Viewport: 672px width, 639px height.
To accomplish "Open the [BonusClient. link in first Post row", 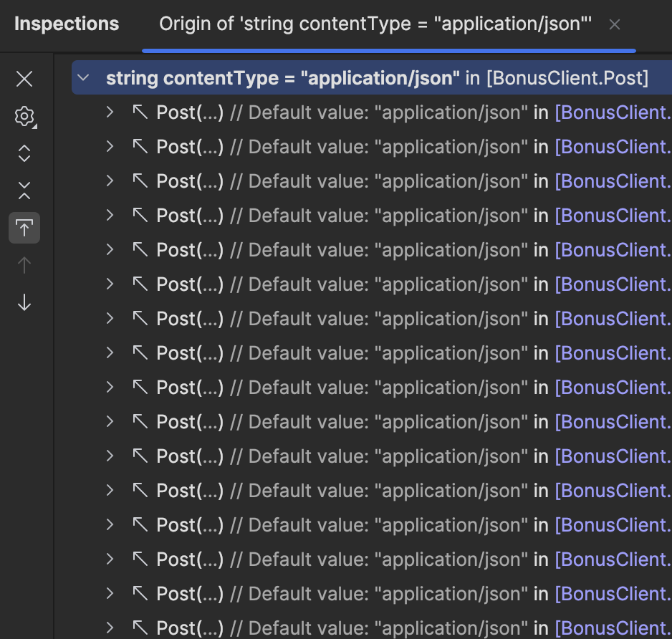I will point(613,112).
